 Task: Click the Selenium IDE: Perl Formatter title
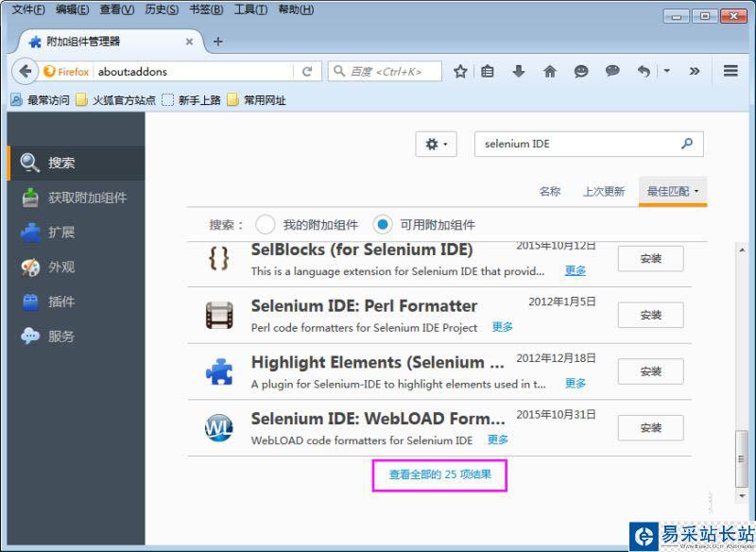(x=364, y=305)
